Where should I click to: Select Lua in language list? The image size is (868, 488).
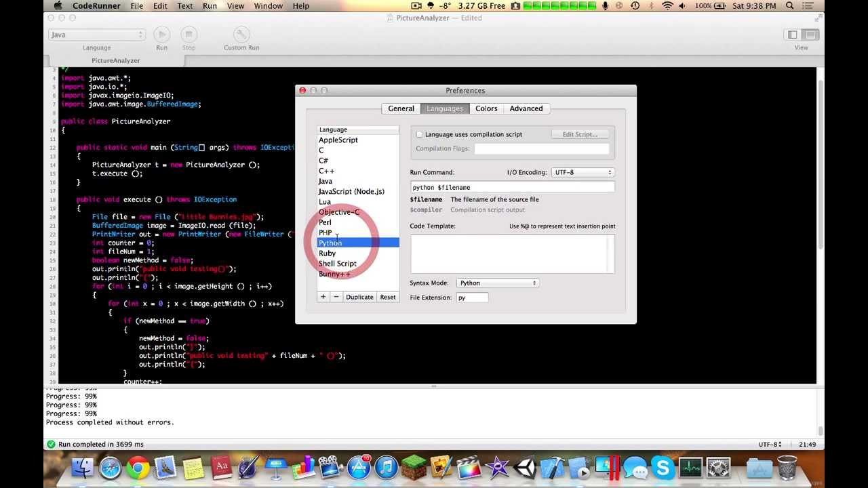[358, 202]
